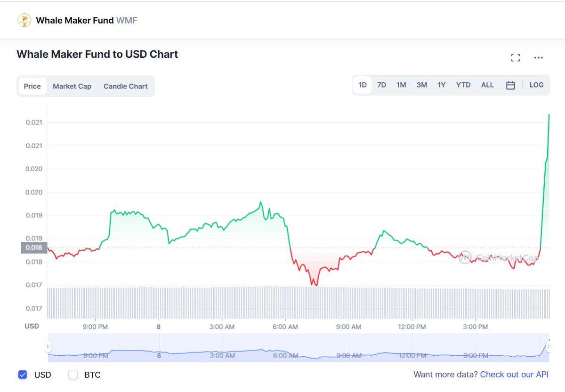Select the 3M time range

pyautogui.click(x=421, y=85)
